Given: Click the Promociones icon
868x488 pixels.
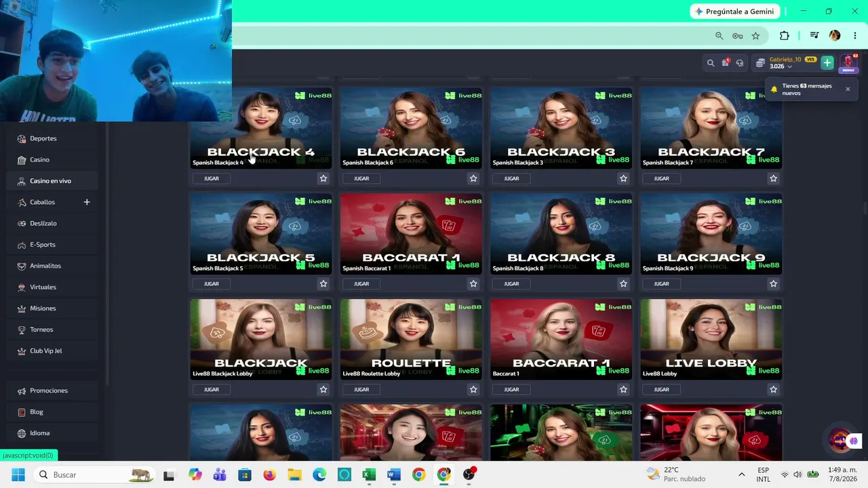Looking at the screenshot, I should tap(22, 390).
